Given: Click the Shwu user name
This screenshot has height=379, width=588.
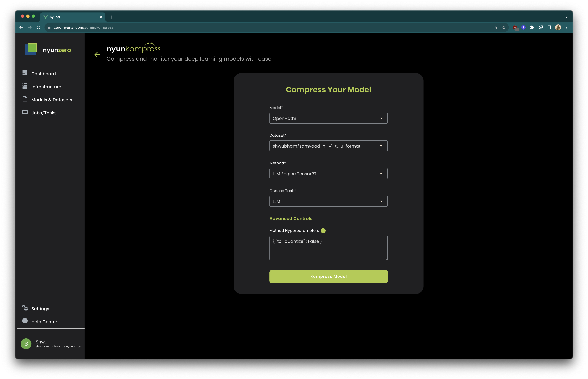Looking at the screenshot, I should [42, 342].
